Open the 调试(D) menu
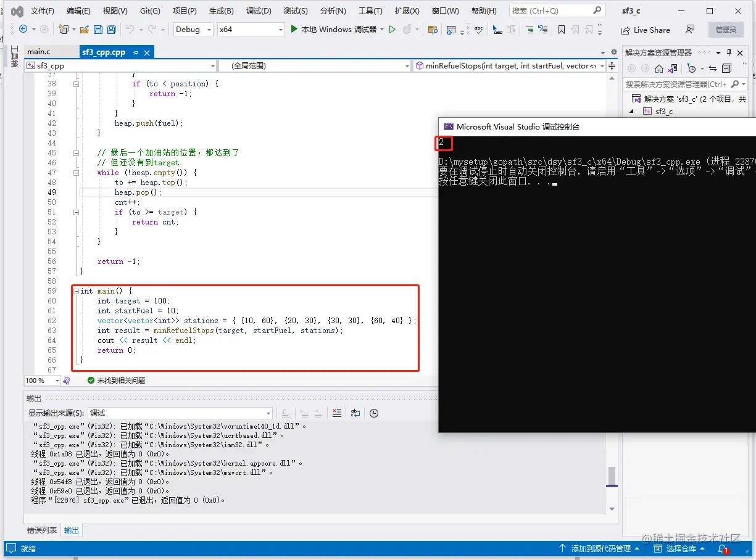 point(259,11)
